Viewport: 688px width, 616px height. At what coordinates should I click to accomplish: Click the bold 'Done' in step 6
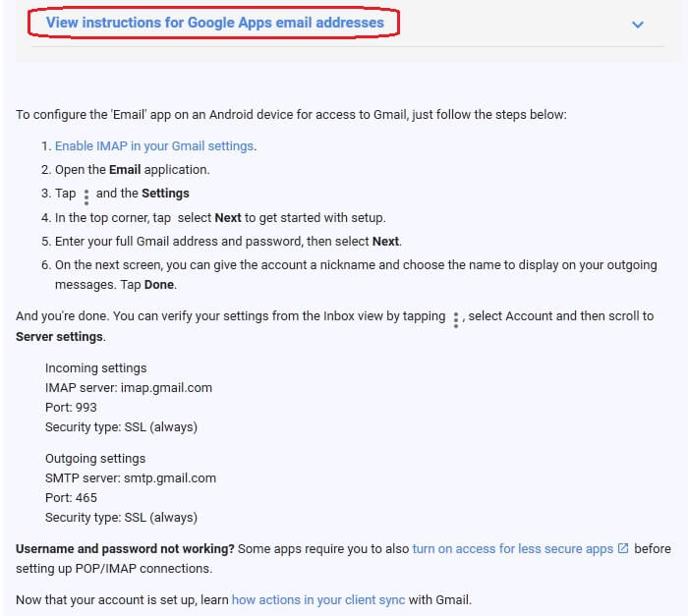coord(159,285)
